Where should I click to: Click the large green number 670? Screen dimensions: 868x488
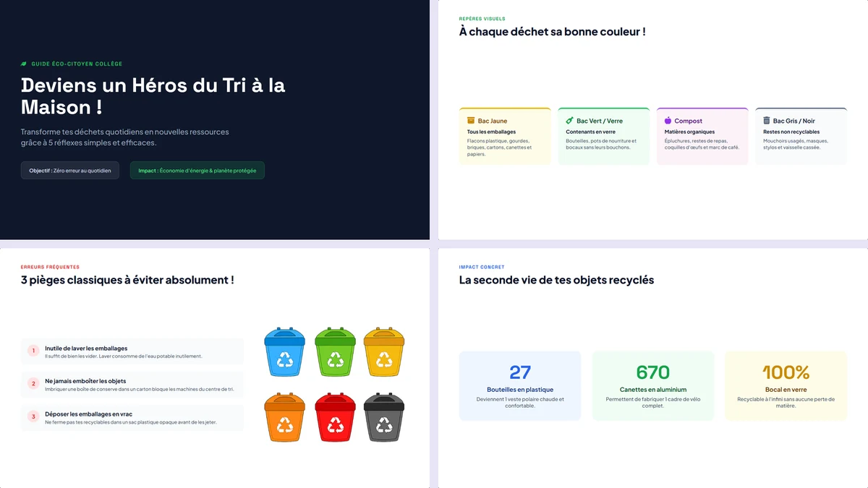coord(653,372)
